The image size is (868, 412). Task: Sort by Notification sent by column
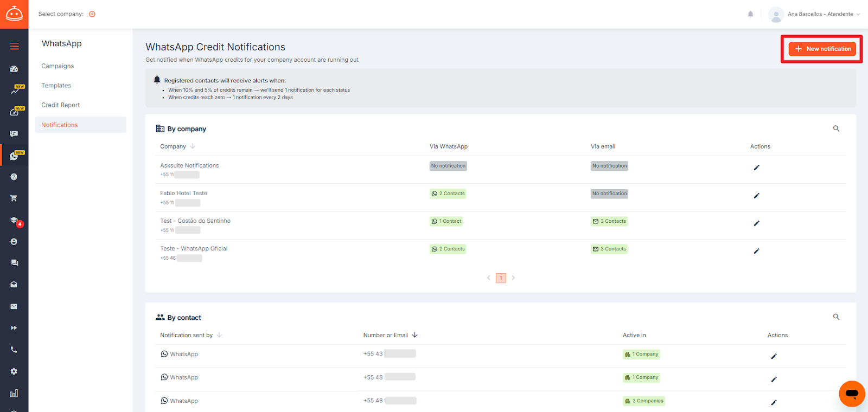click(x=191, y=335)
